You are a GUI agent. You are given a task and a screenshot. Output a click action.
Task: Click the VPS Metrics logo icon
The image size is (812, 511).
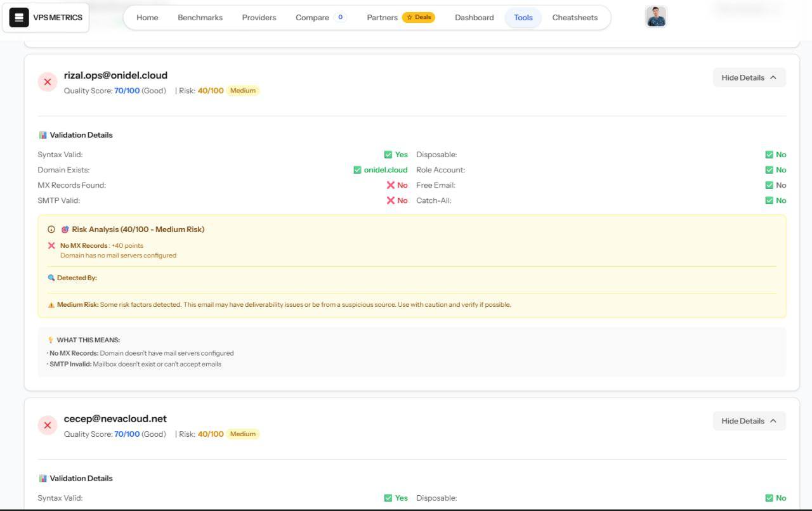(x=19, y=18)
